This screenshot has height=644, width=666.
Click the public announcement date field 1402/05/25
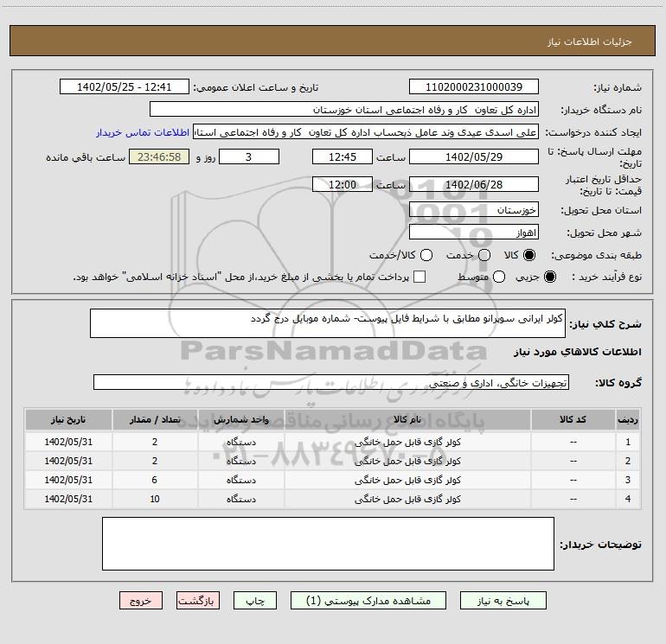pos(124,87)
